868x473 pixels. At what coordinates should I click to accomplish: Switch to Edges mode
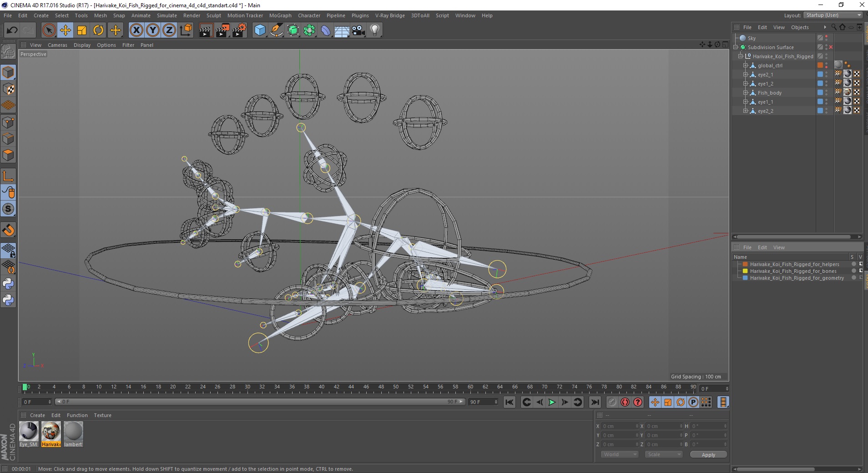pyautogui.click(x=8, y=139)
